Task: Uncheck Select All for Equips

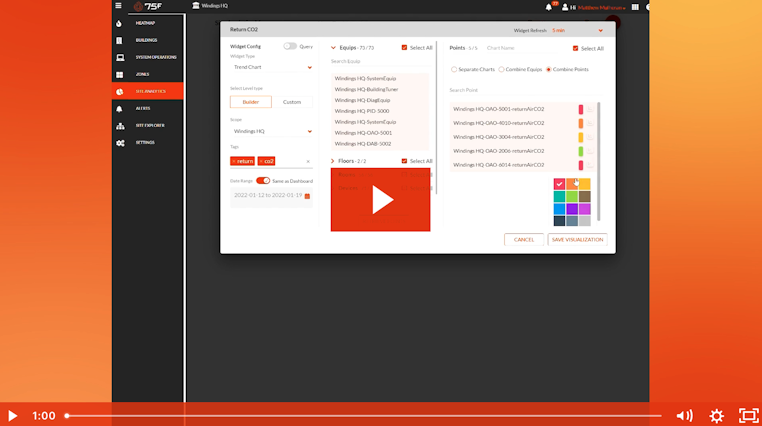Action: click(404, 48)
